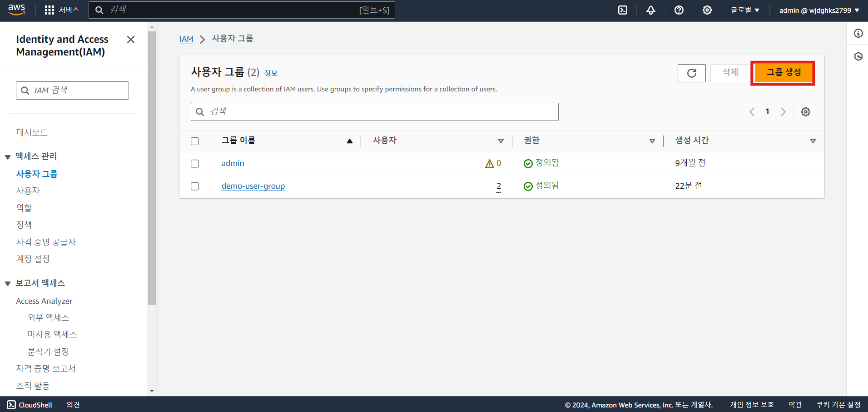Check the admin group checkbox

195,164
